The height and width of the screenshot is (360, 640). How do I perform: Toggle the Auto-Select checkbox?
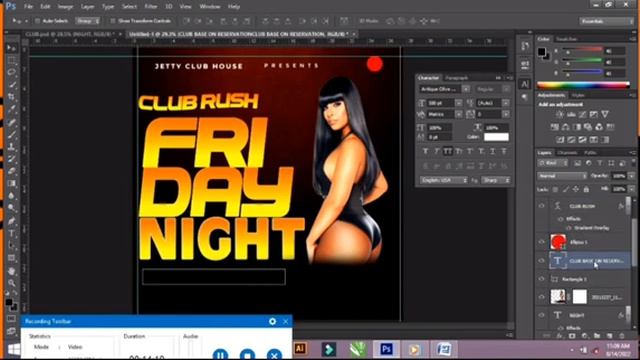38,21
